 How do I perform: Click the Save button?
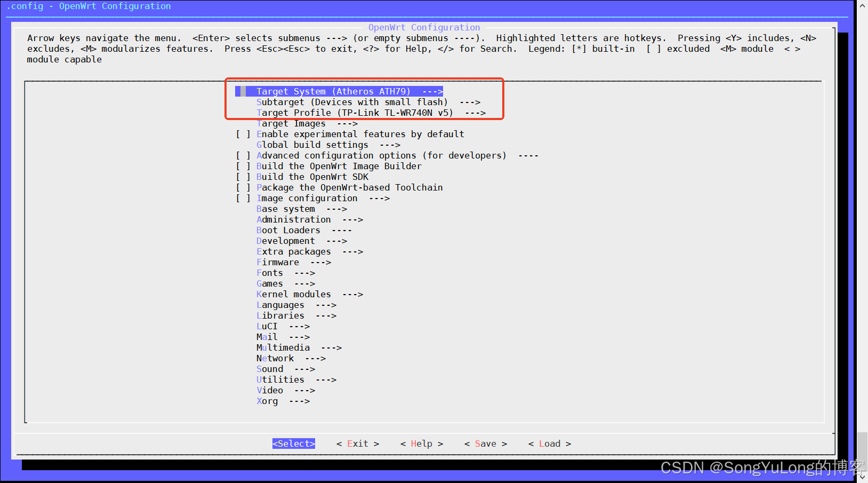(486, 444)
